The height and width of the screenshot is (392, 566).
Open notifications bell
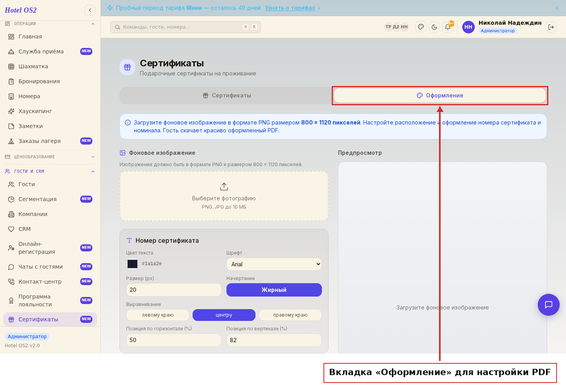pyautogui.click(x=448, y=27)
